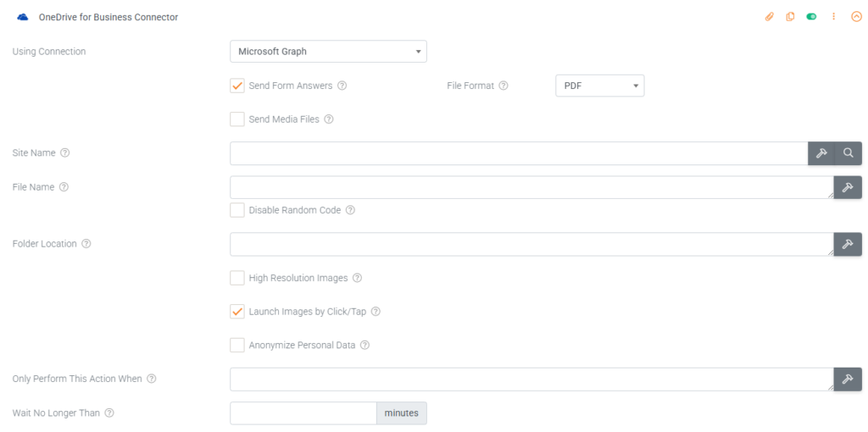Click the OneDrive for Business Connector title
This screenshot has width=868, height=432.
point(108,17)
